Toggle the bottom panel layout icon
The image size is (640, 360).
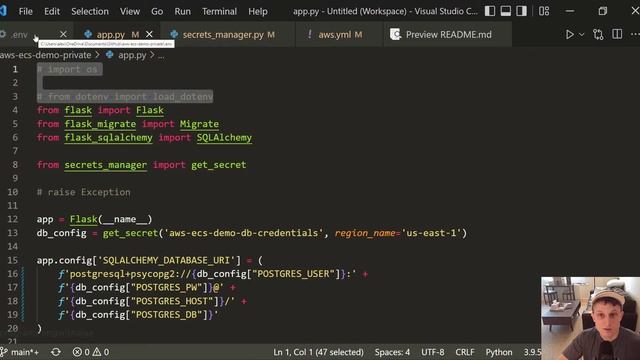click(x=505, y=11)
